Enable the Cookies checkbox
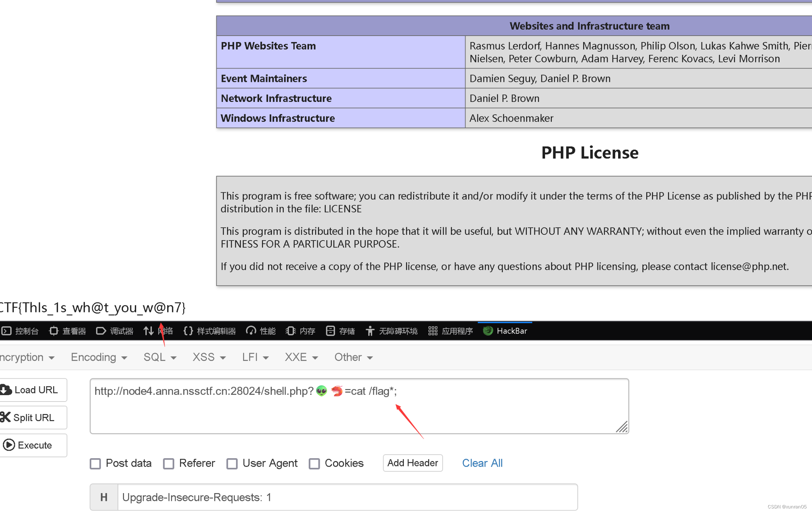 pyautogui.click(x=314, y=463)
